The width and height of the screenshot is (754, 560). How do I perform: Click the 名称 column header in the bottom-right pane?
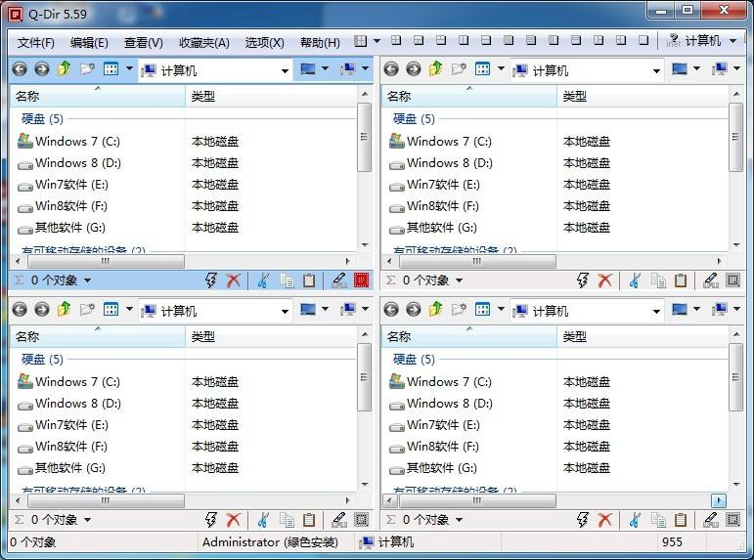tap(399, 337)
